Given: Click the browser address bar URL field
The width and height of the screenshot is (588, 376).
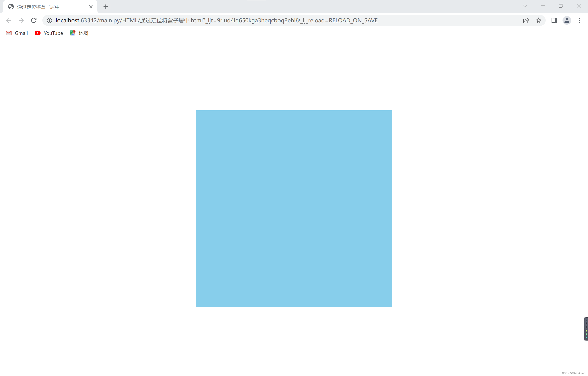Looking at the screenshot, I should point(294,20).
